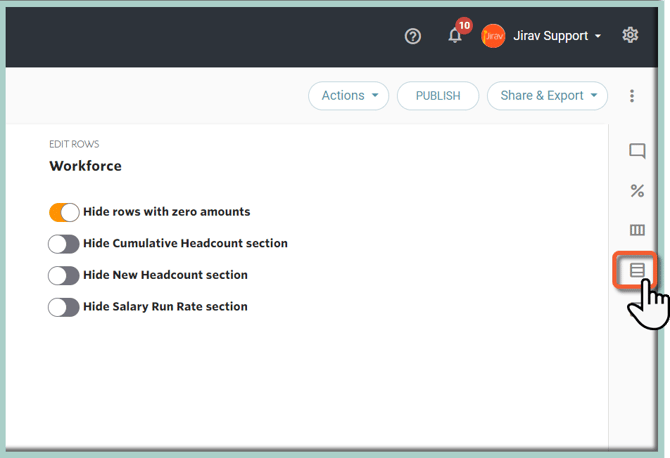Open the percent format sidebar icon
The image size is (670, 458).
[637, 191]
